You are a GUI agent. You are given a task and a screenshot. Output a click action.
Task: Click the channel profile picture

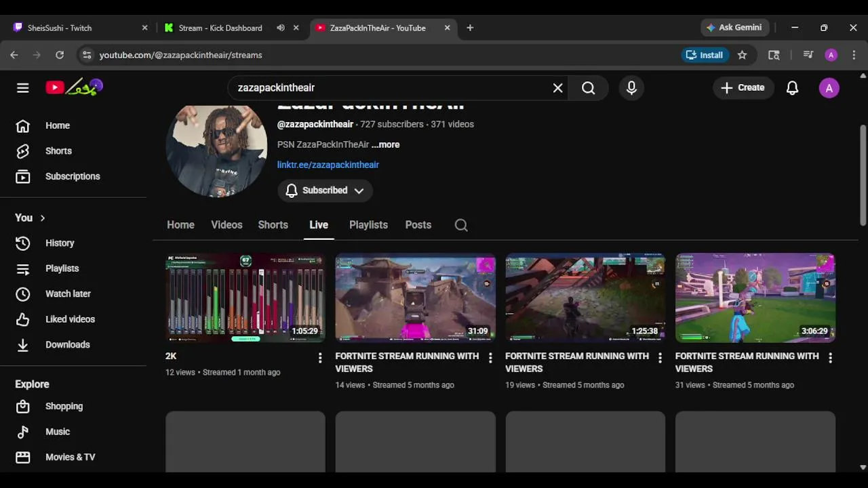(216, 150)
